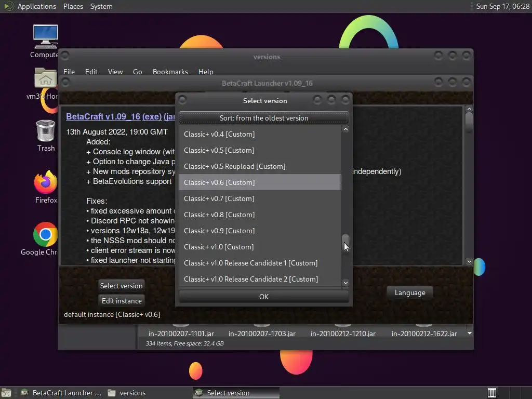532x399 pixels.
Task: Click the default instance [Classic+ v0.6] label
Action: pyautogui.click(x=112, y=314)
